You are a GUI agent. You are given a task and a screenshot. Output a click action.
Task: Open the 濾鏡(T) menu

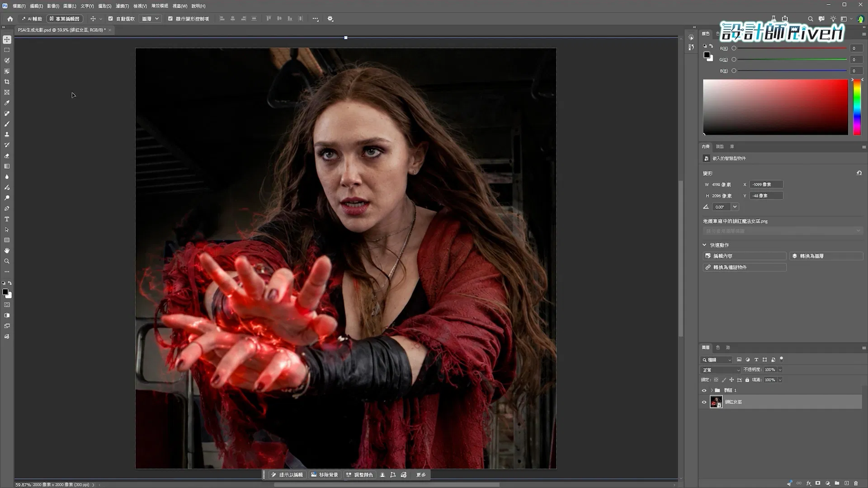[122, 6]
